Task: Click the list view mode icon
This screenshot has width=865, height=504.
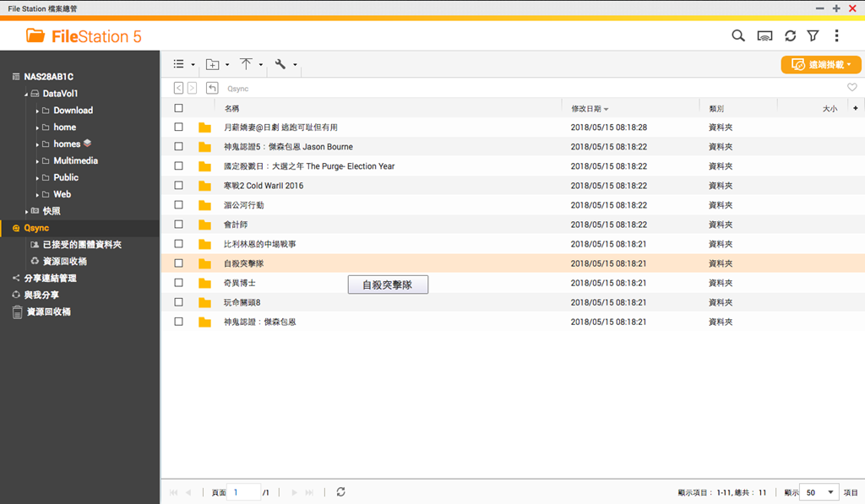Action: pos(178,64)
